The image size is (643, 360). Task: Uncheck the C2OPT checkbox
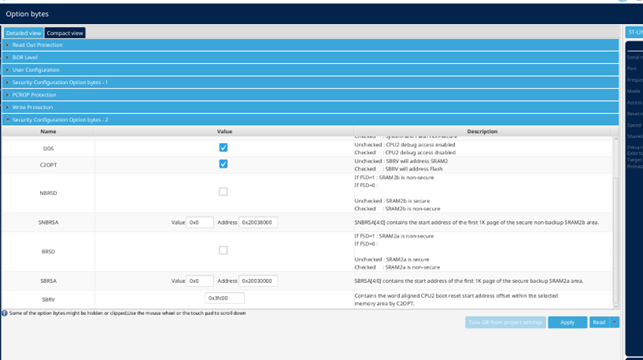(223, 164)
